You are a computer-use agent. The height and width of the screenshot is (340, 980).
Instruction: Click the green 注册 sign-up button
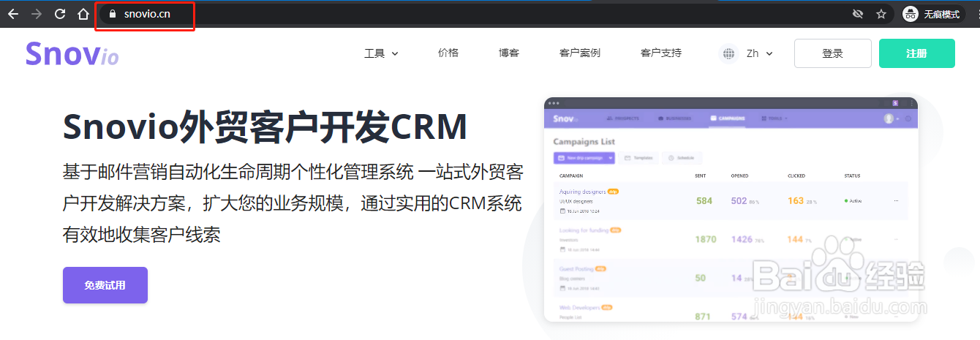tap(916, 53)
